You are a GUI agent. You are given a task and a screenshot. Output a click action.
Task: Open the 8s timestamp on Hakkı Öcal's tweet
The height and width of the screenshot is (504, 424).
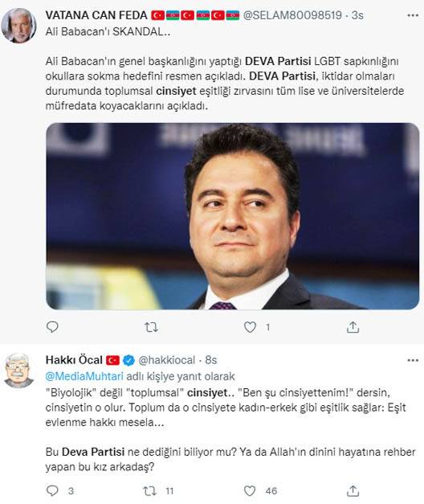(x=210, y=360)
